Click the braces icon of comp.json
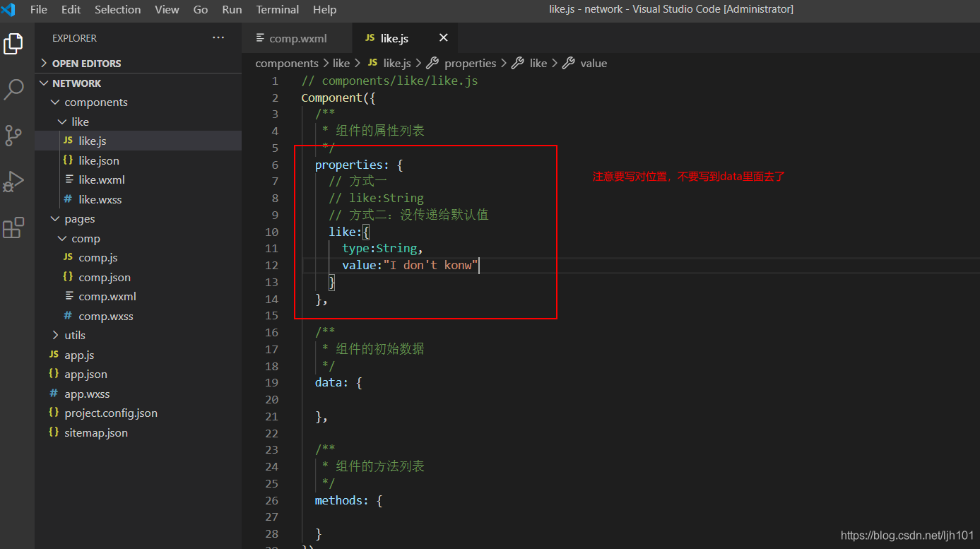This screenshot has height=549, width=980. [x=68, y=277]
